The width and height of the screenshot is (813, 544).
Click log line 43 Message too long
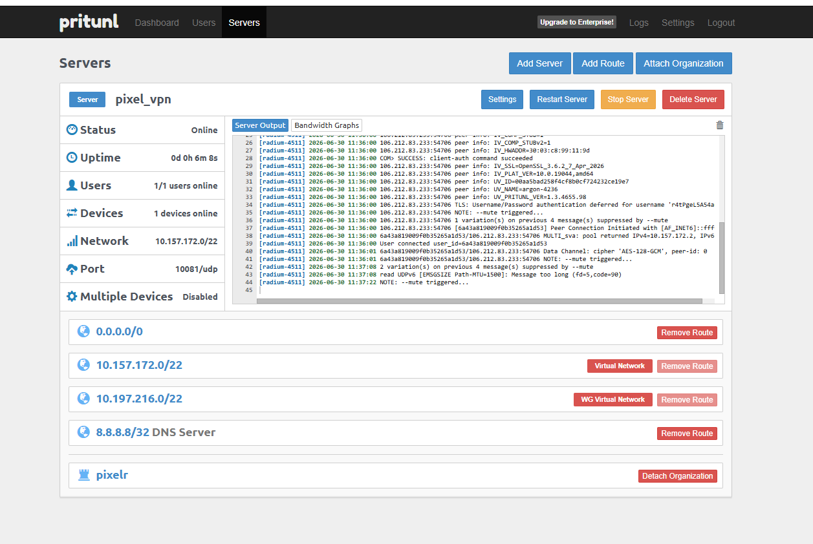pyautogui.click(x=440, y=274)
